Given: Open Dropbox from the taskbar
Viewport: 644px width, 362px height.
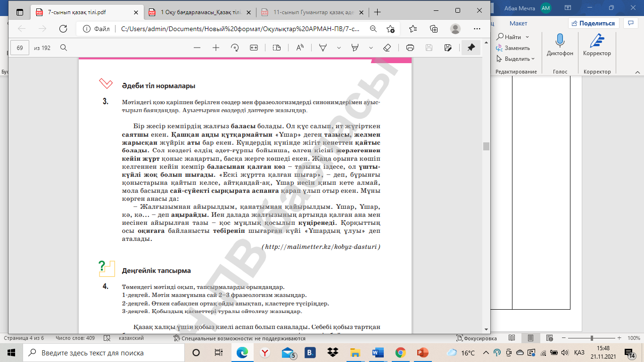Looking at the screenshot, I should click(x=333, y=353).
